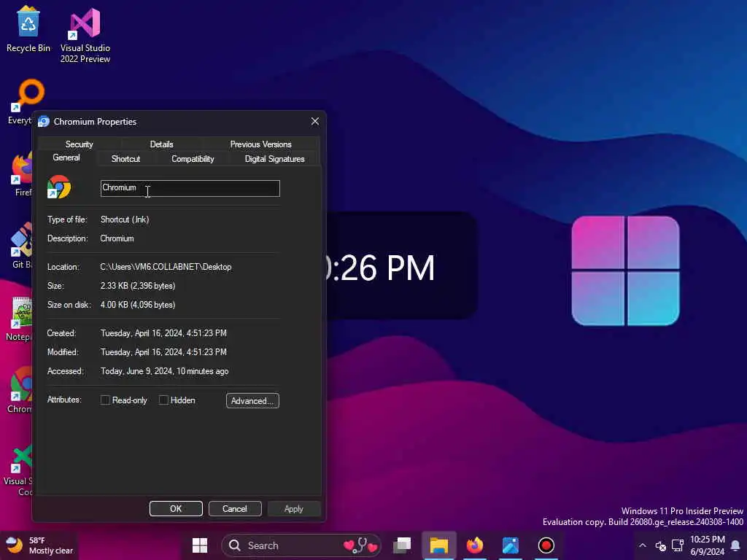This screenshot has width=747, height=560.
Task: Click the Size on disk value 4.00 KB
Action: click(x=138, y=305)
